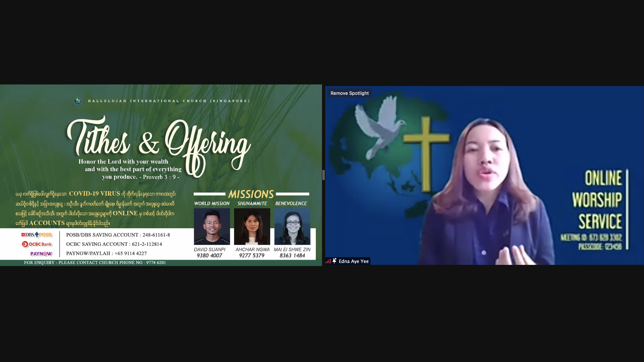
Task: Click the Edna Aye Yee name label
Action: click(354, 261)
